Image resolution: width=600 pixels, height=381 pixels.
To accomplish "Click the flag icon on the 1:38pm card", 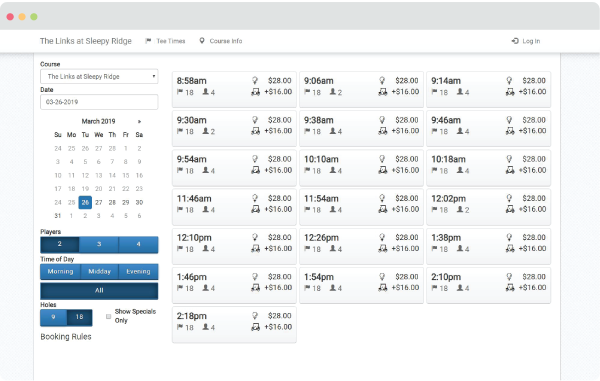I will (434, 249).
